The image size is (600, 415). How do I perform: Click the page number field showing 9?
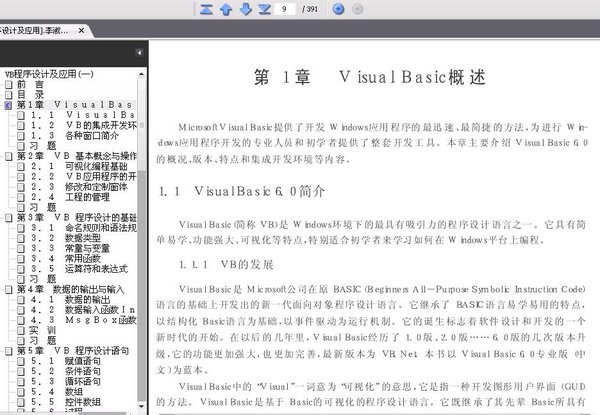tap(285, 9)
